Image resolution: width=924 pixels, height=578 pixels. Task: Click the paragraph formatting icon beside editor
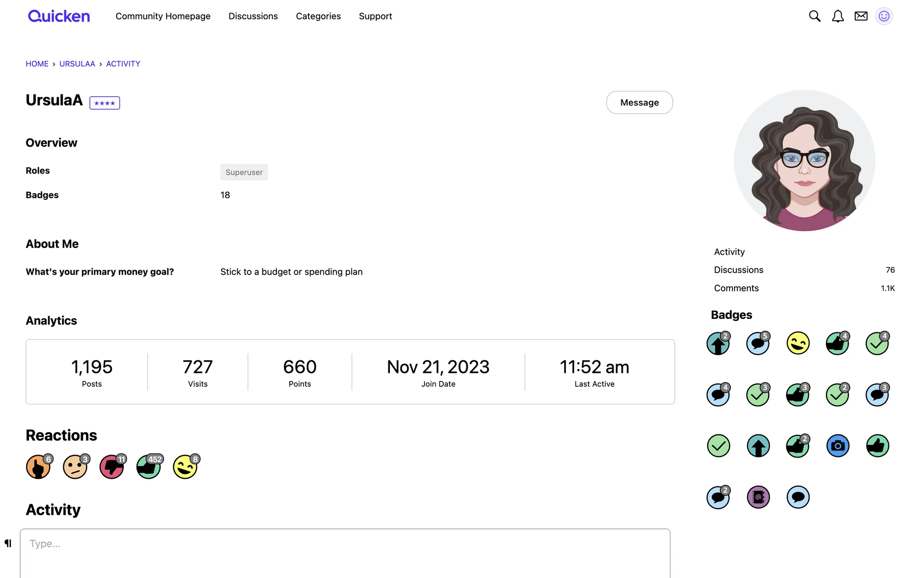tap(8, 543)
